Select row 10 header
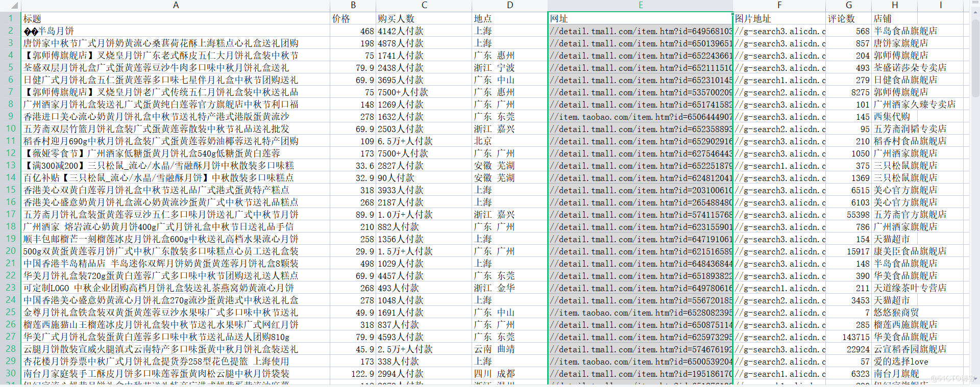 point(10,128)
